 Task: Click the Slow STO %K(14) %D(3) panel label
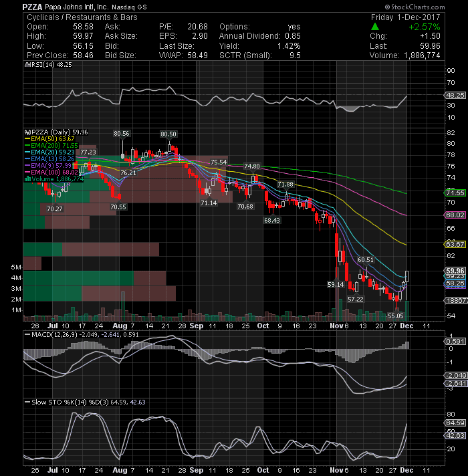[x=70, y=402]
